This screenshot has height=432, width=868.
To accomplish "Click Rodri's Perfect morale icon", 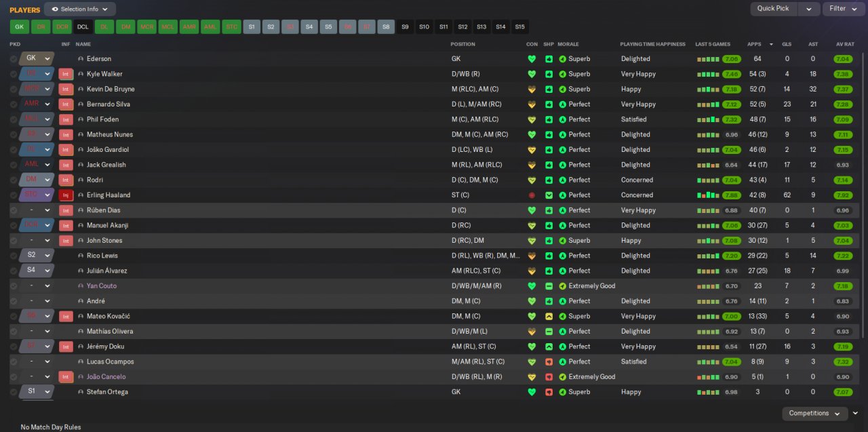I will click(x=562, y=180).
